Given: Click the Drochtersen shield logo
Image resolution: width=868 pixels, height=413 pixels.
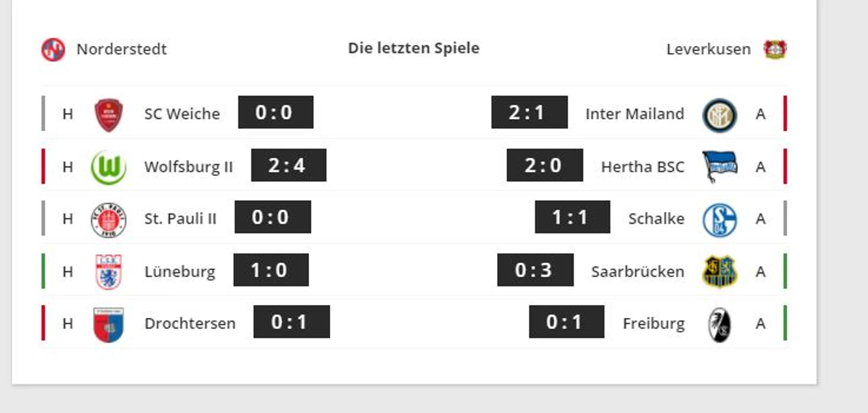Looking at the screenshot, I should point(108,324).
